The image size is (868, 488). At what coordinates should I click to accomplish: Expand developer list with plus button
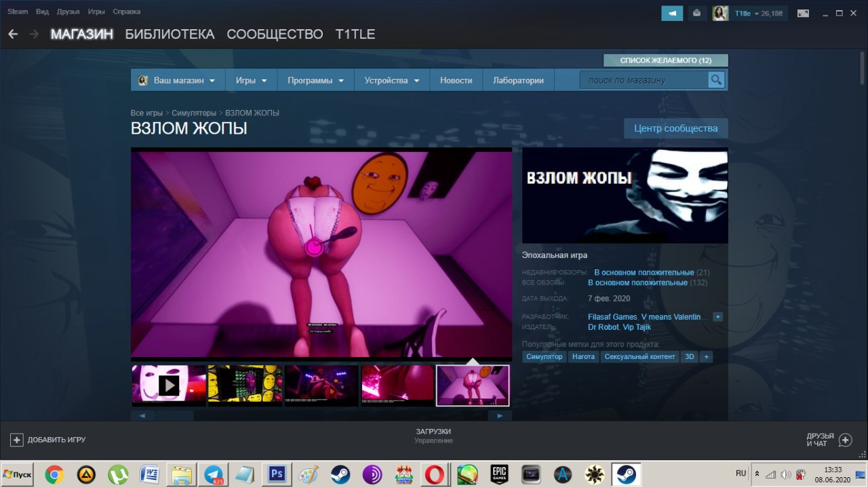[717, 317]
